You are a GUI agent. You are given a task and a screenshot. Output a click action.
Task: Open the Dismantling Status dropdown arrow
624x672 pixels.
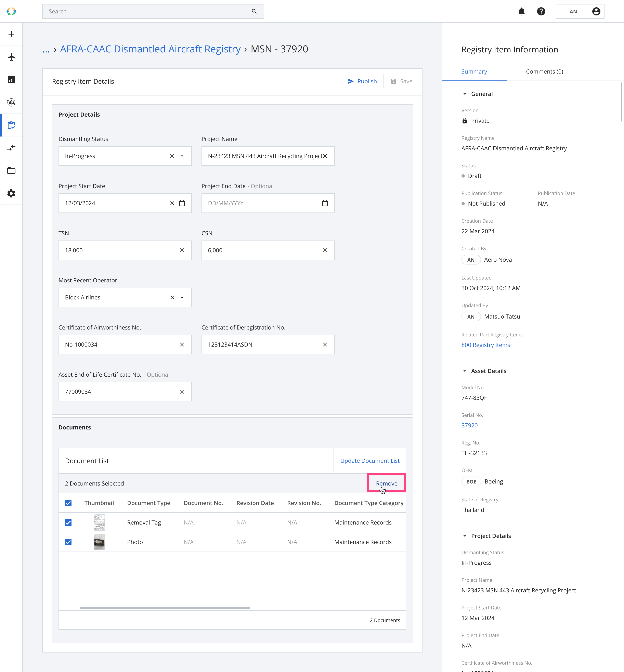coord(182,156)
